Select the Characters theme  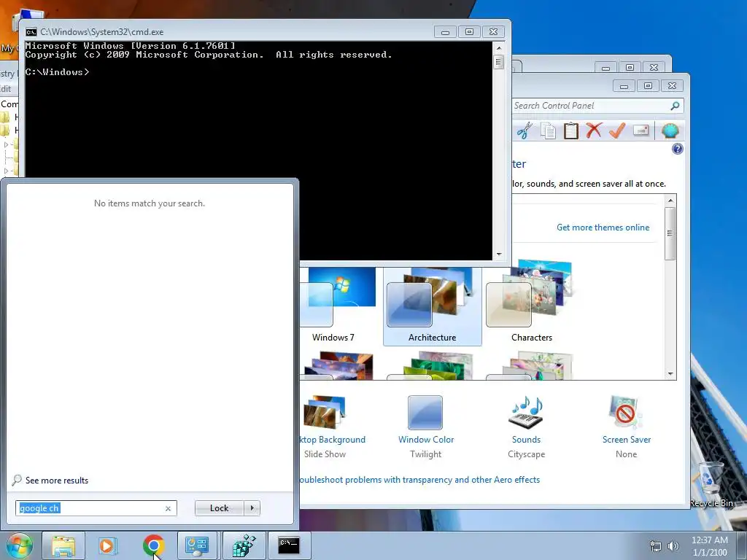tap(531, 302)
